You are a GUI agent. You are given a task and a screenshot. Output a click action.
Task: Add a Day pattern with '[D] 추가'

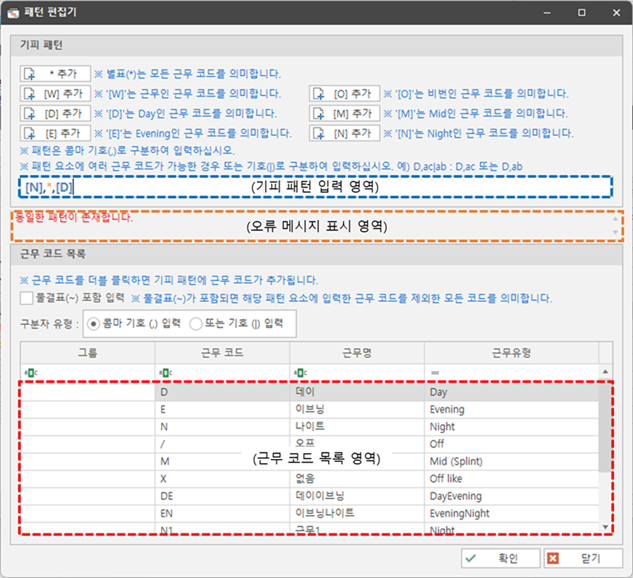[x=54, y=113]
